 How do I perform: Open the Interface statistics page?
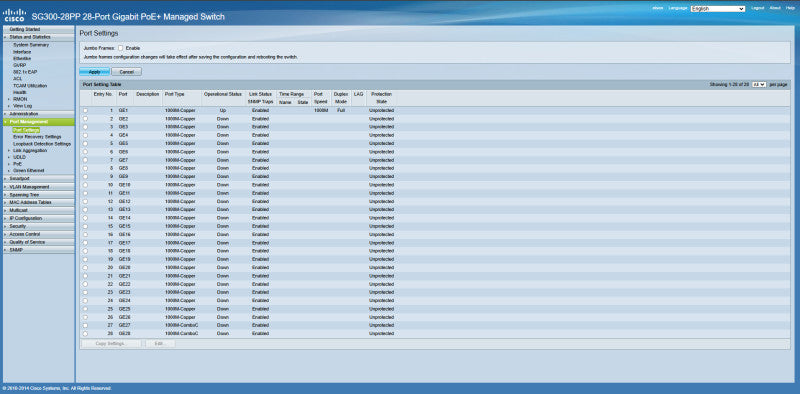point(22,52)
